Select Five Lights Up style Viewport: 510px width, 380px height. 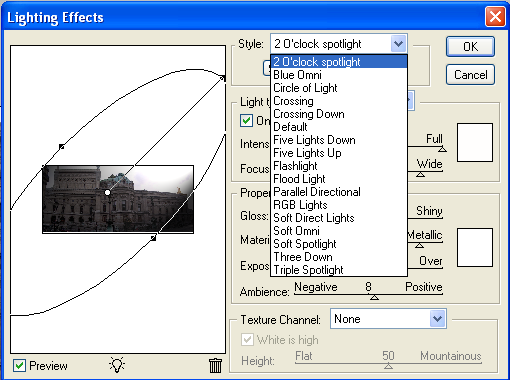[x=339, y=153]
